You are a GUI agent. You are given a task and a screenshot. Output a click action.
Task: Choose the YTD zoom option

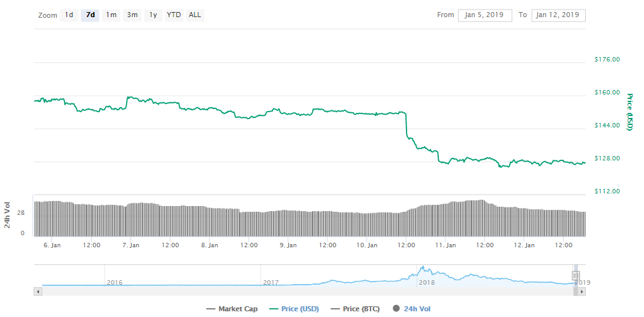[x=174, y=15]
